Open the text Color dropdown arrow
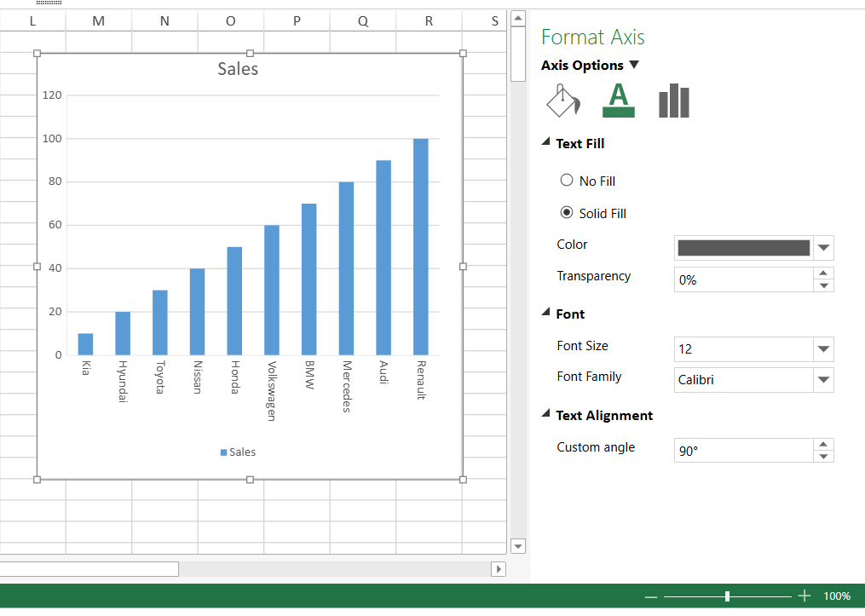 point(823,248)
